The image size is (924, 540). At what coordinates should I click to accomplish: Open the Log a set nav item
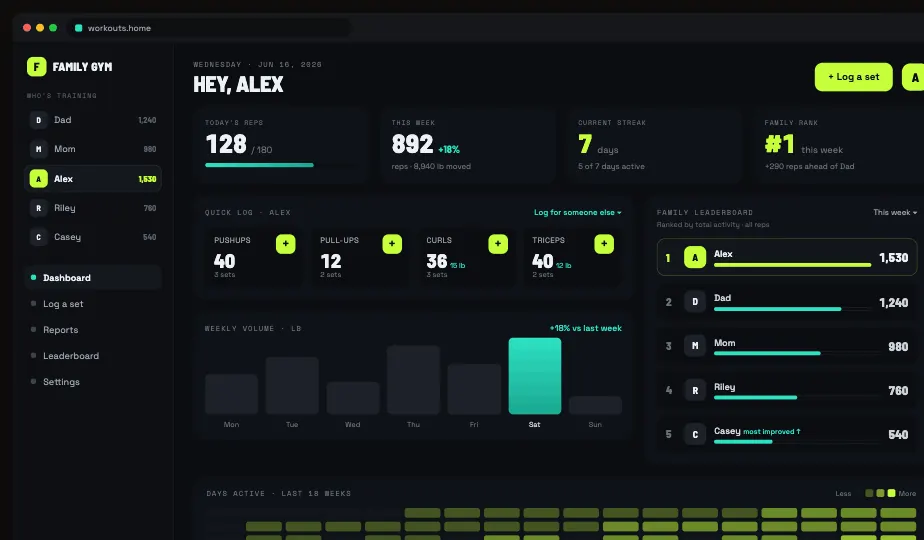click(x=93, y=304)
